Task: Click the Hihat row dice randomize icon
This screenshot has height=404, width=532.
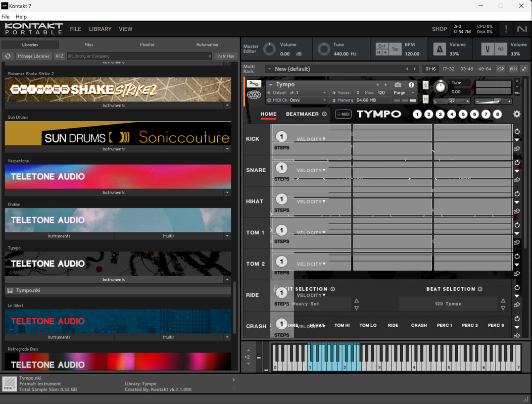Action: [x=517, y=211]
